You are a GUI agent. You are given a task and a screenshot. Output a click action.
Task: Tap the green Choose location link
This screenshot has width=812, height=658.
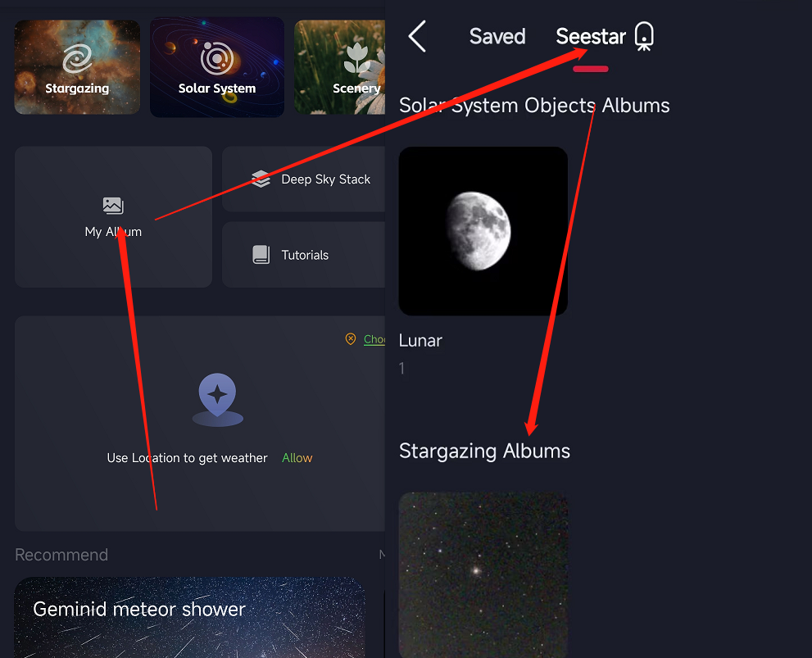(x=374, y=339)
